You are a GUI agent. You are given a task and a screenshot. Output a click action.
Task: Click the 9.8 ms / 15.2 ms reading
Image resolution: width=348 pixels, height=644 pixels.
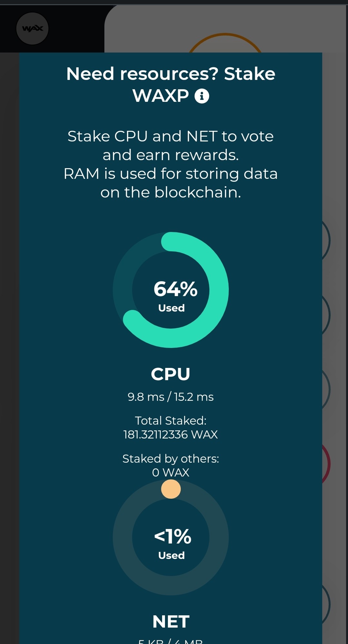[x=170, y=397]
